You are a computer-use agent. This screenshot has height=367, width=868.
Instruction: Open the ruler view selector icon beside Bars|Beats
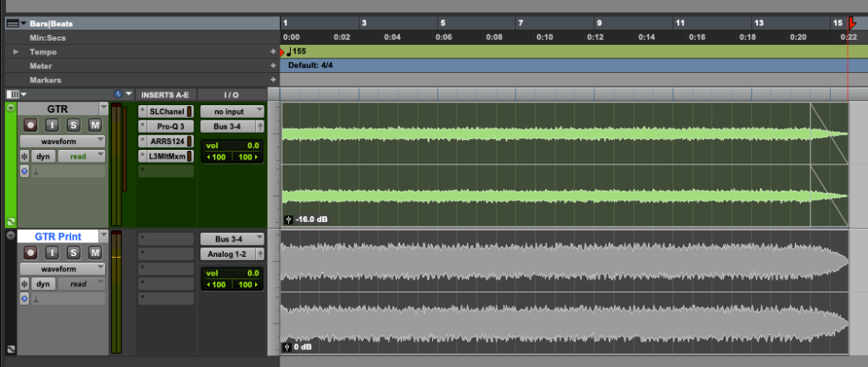[16, 24]
